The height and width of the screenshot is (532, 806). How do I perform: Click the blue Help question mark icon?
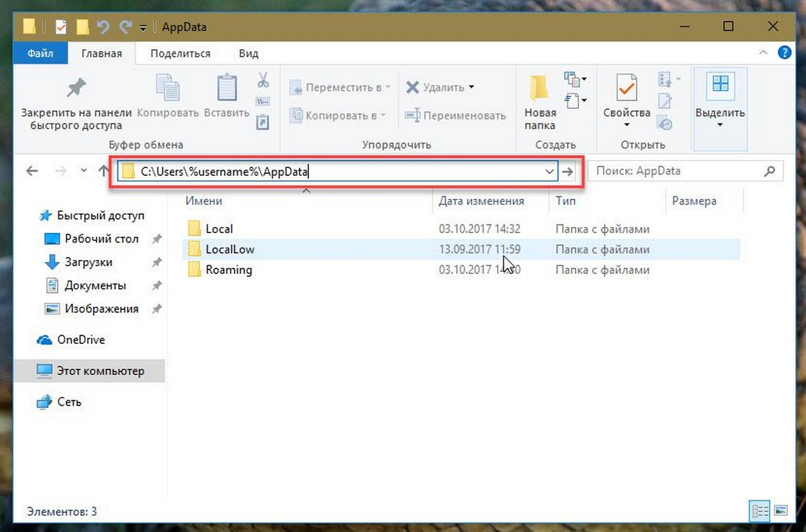784,52
